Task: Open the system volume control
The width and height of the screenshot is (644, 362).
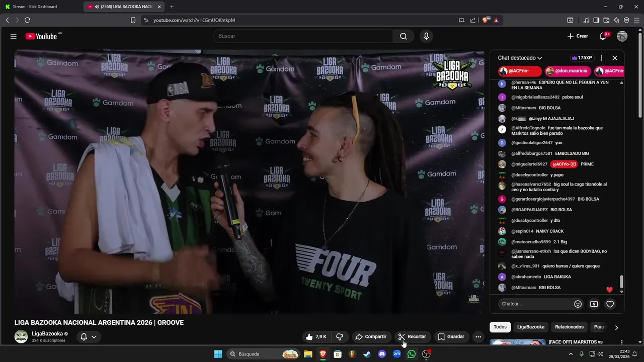Action: (x=600, y=354)
